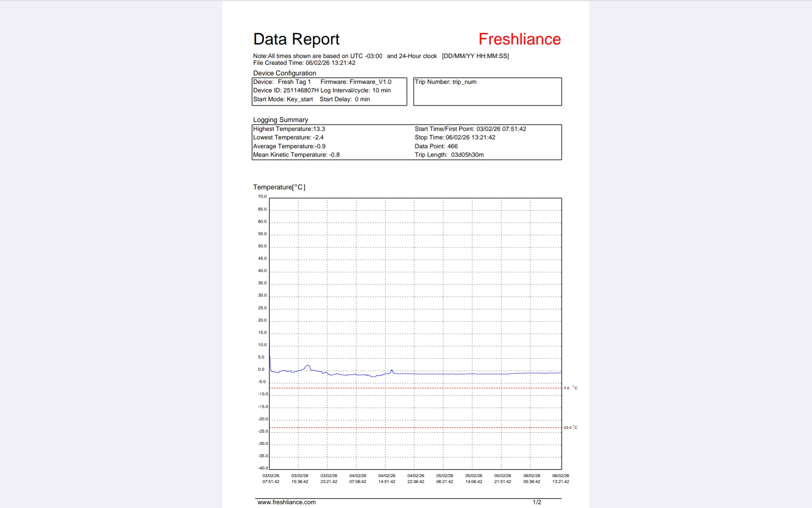
Task: Click inside the Trip Number box
Action: pyautogui.click(x=487, y=91)
